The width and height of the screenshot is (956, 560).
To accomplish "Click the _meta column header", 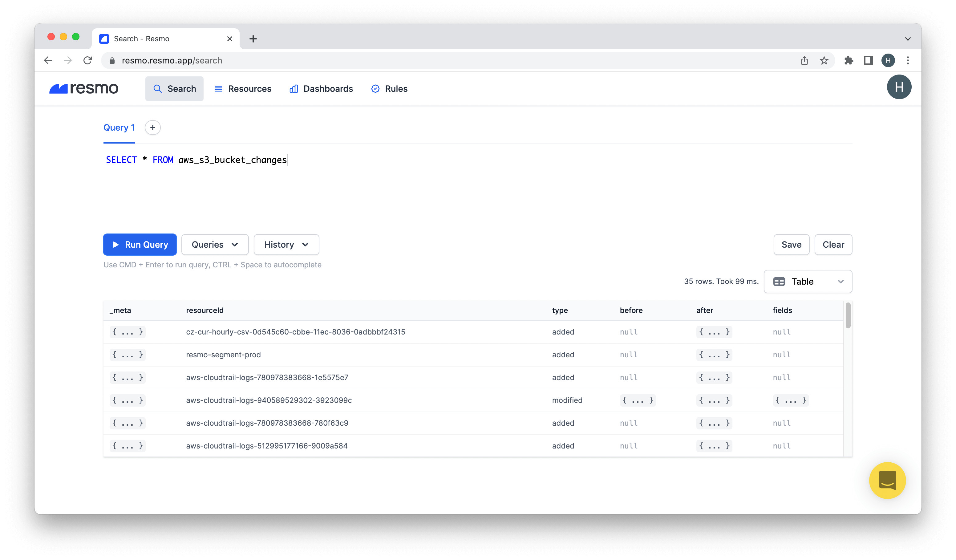I will (x=120, y=310).
